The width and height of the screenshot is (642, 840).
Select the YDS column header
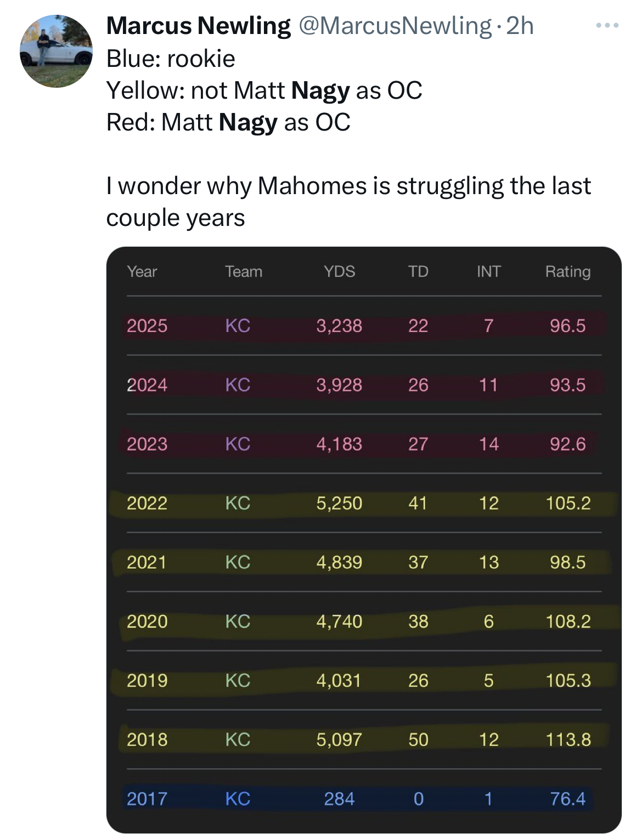(339, 271)
